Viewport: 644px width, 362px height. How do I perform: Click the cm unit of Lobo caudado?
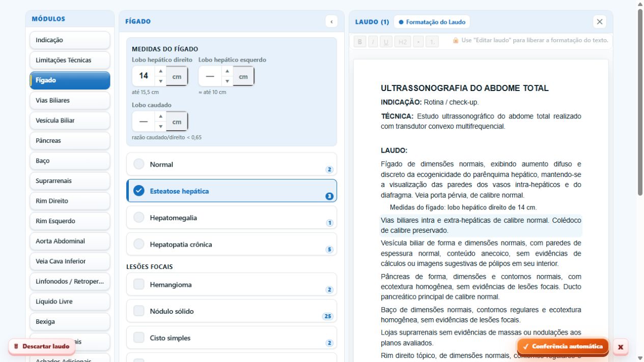177,122
